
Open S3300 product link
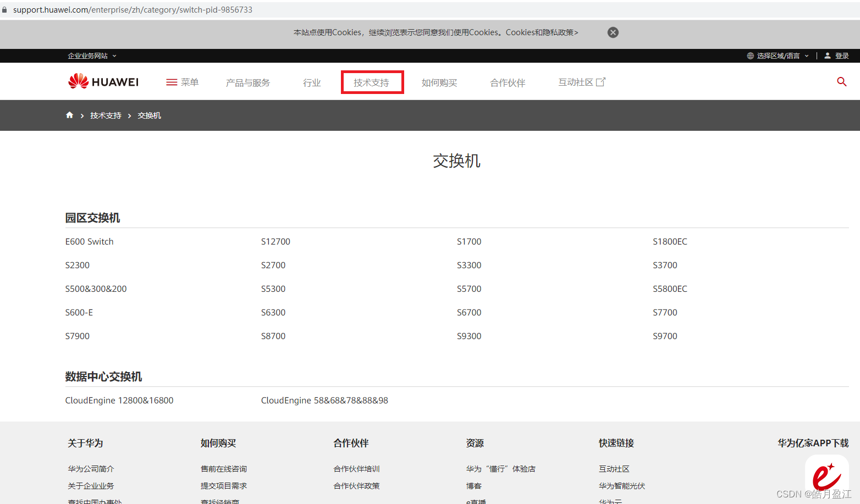469,265
